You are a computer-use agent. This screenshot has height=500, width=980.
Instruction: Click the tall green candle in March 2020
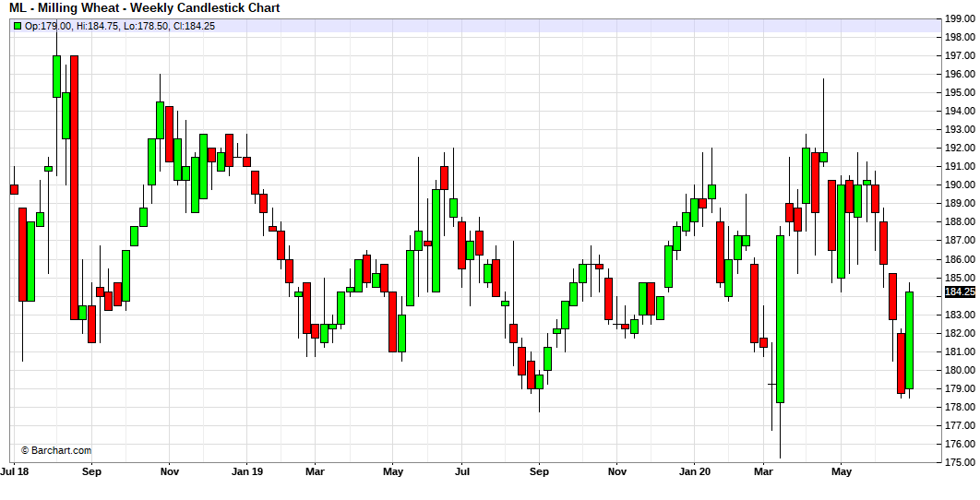(x=780, y=318)
